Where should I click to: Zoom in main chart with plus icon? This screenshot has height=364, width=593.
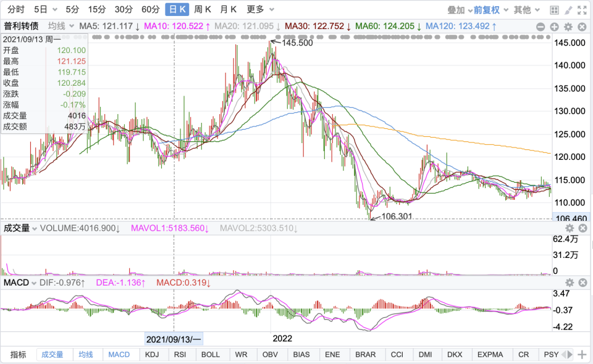click(x=554, y=27)
